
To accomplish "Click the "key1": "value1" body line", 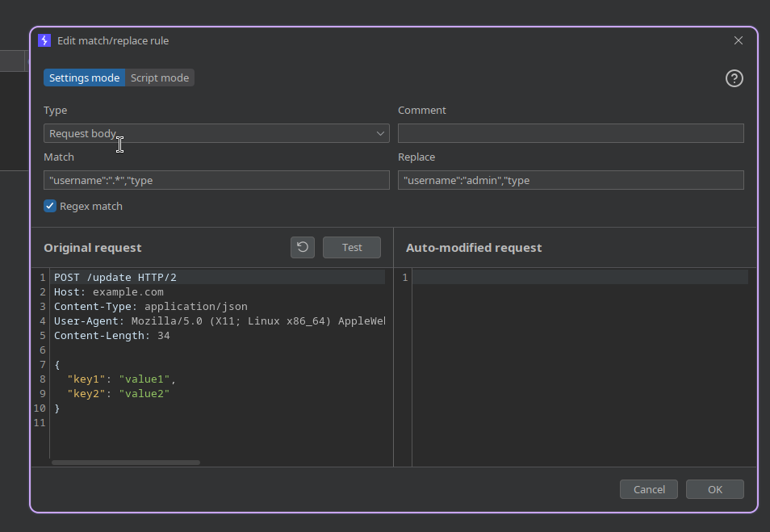I will click(121, 379).
